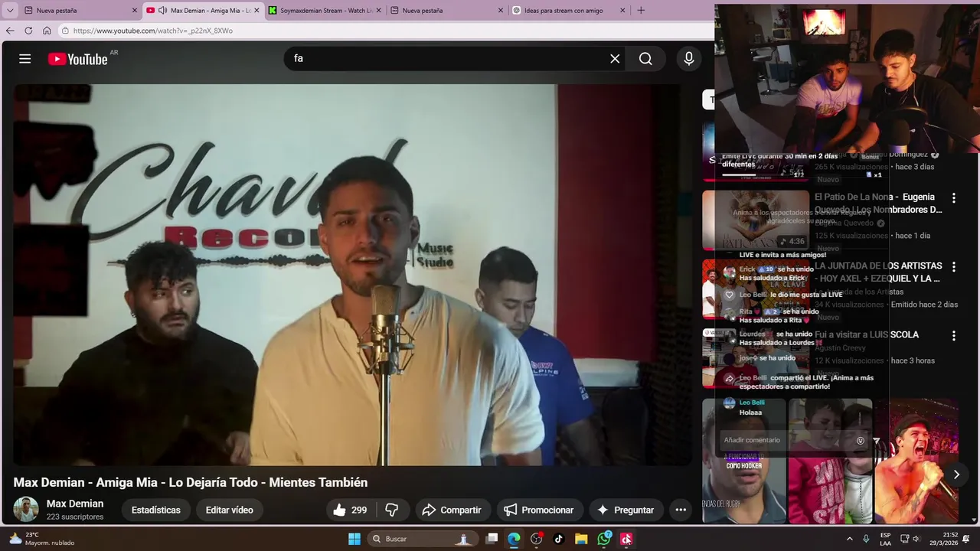Open the notifications bell in the tray
The image size is (980, 551).
pyautogui.click(x=966, y=539)
